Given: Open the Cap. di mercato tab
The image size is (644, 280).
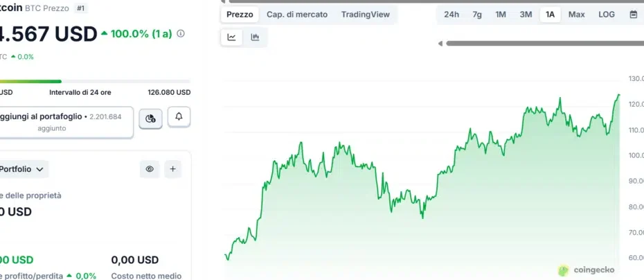Looking at the screenshot, I should (297, 15).
